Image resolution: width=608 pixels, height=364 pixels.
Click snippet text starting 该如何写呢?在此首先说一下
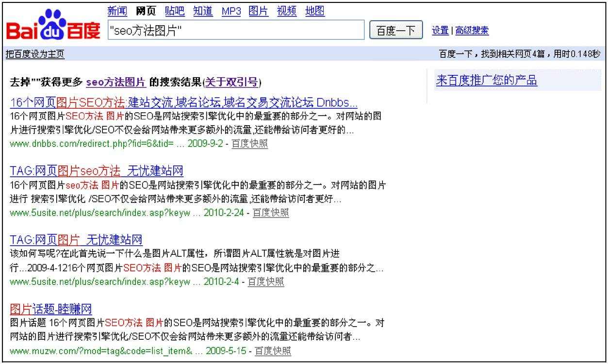coord(197,260)
